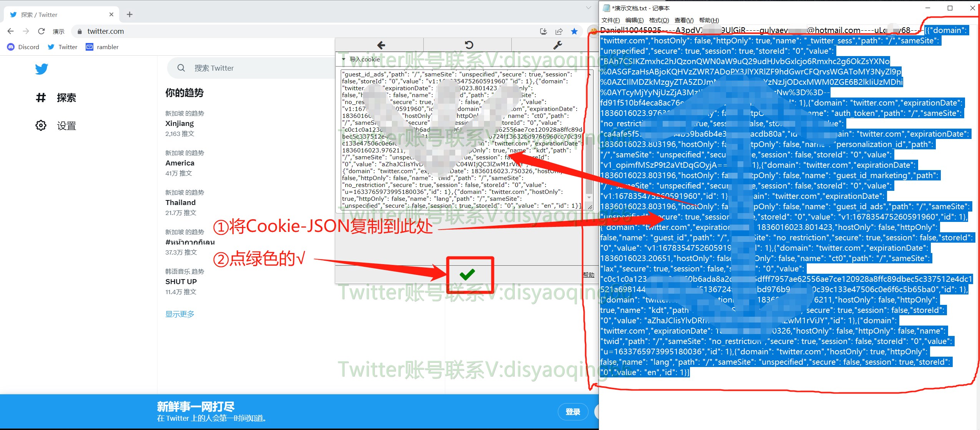
Task: Click the Twitter bird logo
Action: click(41, 69)
